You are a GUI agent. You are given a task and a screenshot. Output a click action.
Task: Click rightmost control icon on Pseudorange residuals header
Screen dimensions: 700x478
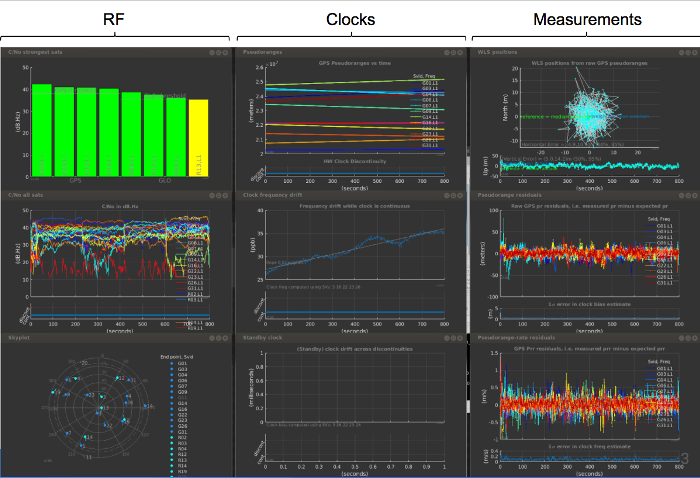(693, 194)
